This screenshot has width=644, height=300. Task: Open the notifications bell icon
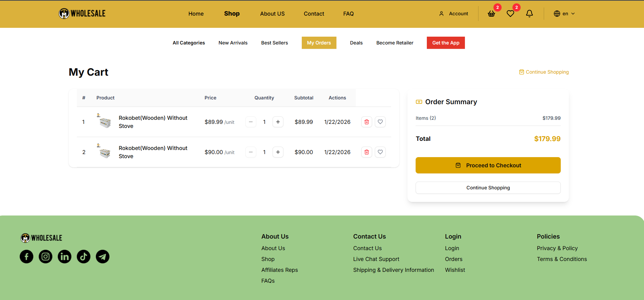(529, 14)
